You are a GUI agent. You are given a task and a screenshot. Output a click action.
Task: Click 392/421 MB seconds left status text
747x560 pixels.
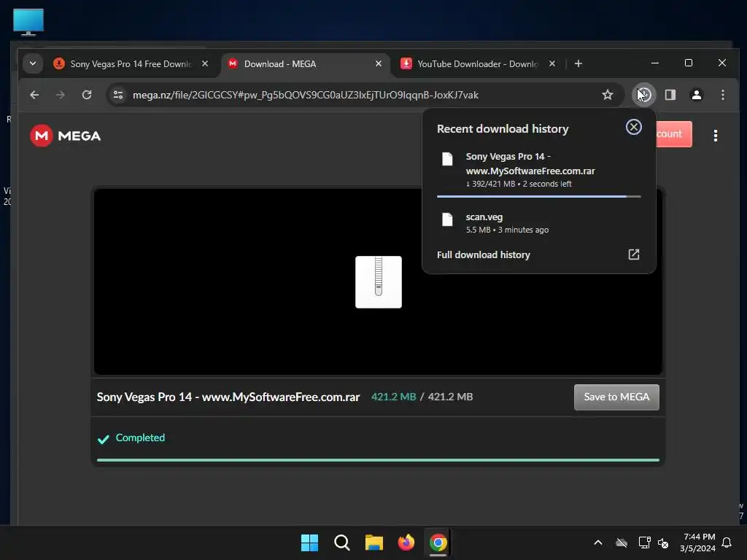pyautogui.click(x=519, y=184)
